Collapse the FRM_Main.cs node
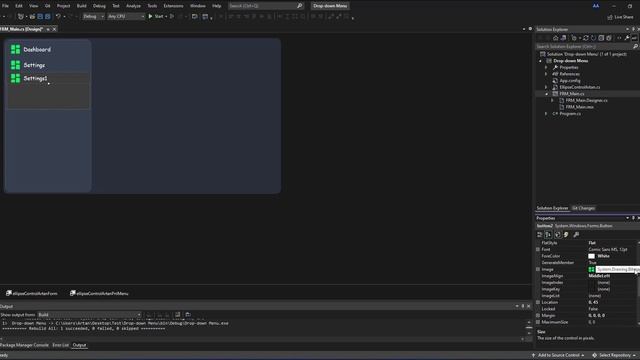Viewport: 640px width, 360px height. 547,94
